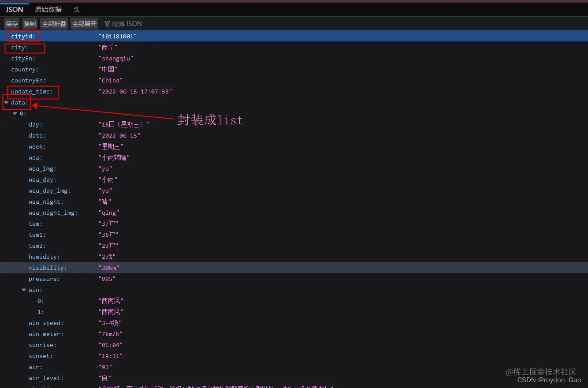Select the wea_day_img key
The image size is (588, 388).
coord(49,190)
